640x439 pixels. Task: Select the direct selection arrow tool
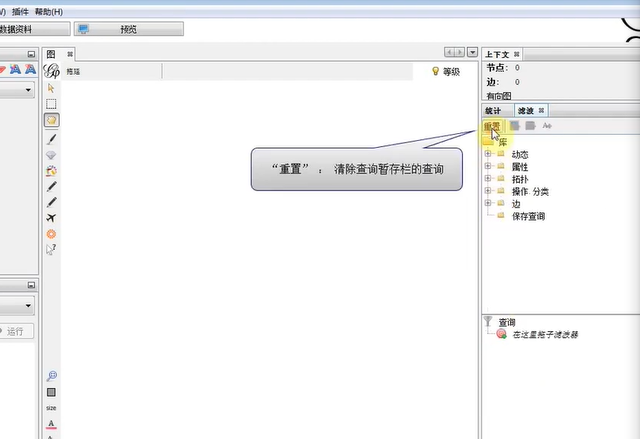tap(51, 88)
